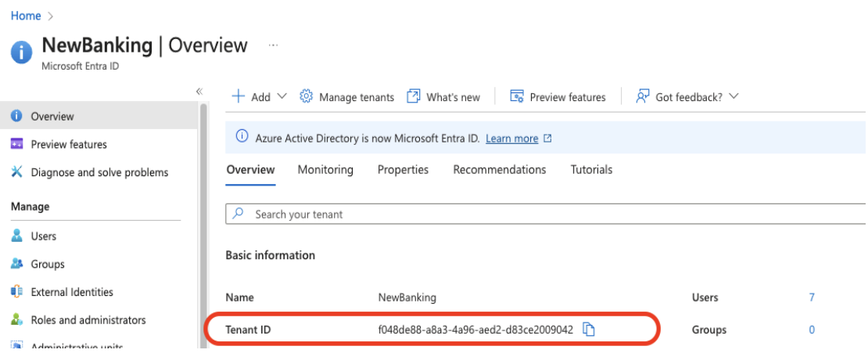Click the Users person icon in the sidebar
This screenshot has width=868, height=357.
(x=16, y=236)
